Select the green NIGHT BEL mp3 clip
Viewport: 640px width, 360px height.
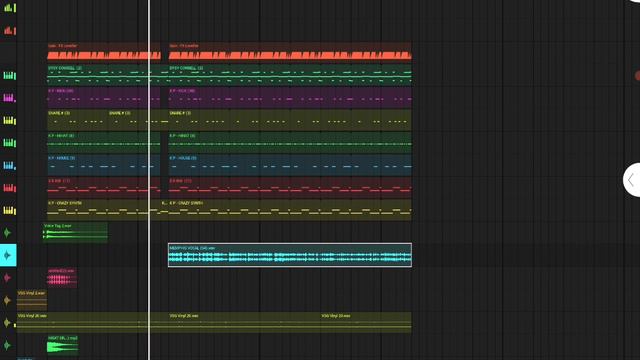[x=62, y=345]
